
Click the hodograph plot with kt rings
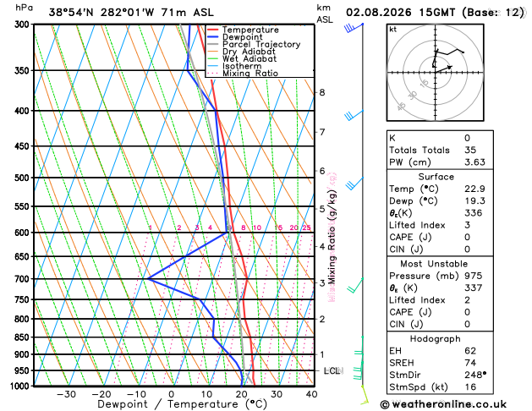pyautogui.click(x=435, y=72)
